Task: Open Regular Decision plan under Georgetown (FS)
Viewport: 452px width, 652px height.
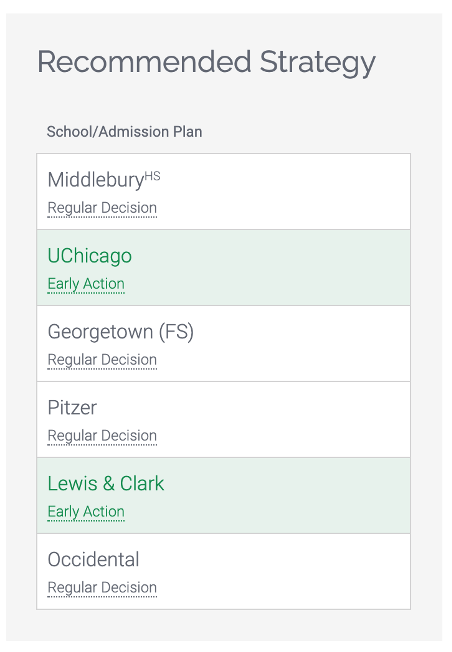Action: click(102, 360)
